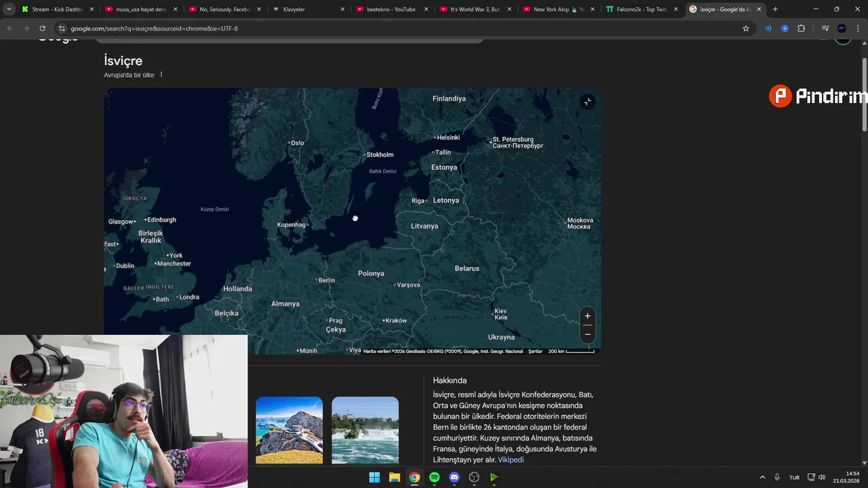The width and height of the screenshot is (868, 488).
Task: Click the address bar URL field
Action: (x=400, y=28)
